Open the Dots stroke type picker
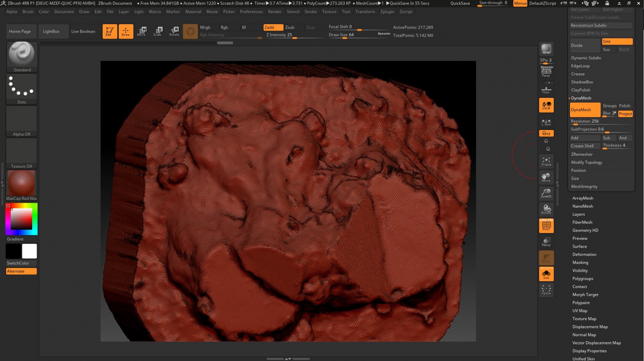The image size is (644, 361). (22, 87)
